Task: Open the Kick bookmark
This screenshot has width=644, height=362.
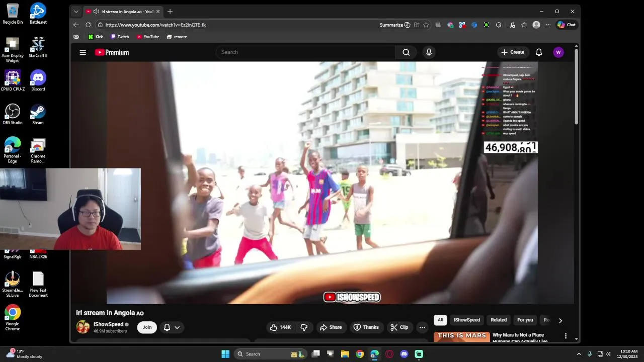Action: click(96, 37)
